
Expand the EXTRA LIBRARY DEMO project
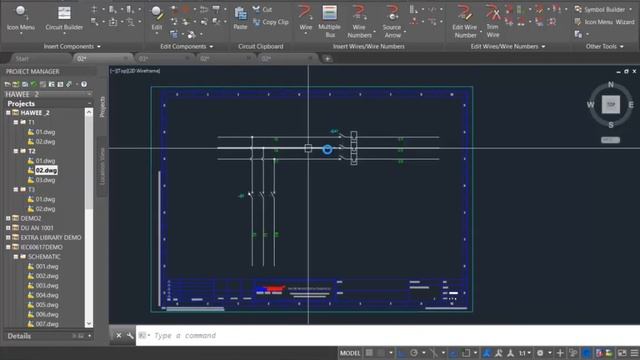coord(8,238)
